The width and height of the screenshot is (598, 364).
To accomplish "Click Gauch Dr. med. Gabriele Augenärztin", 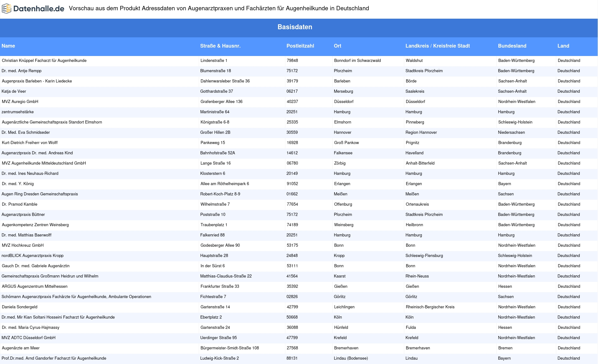I will (36, 266).
